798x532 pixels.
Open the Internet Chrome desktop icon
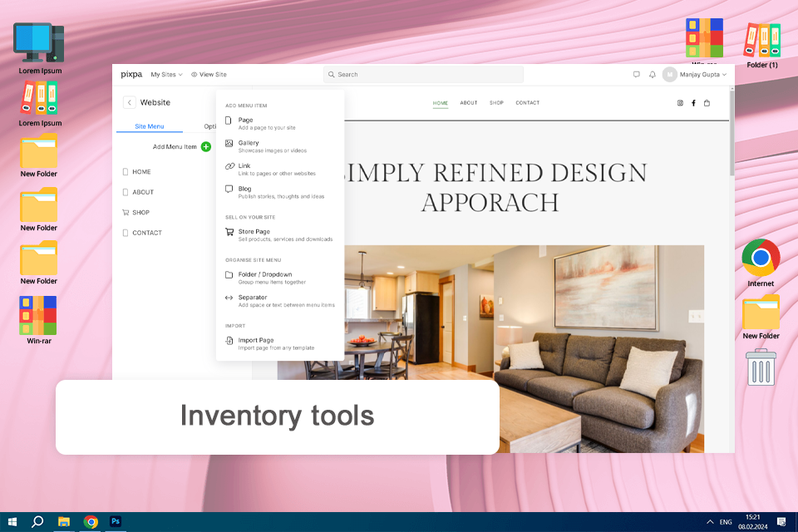coord(761,259)
